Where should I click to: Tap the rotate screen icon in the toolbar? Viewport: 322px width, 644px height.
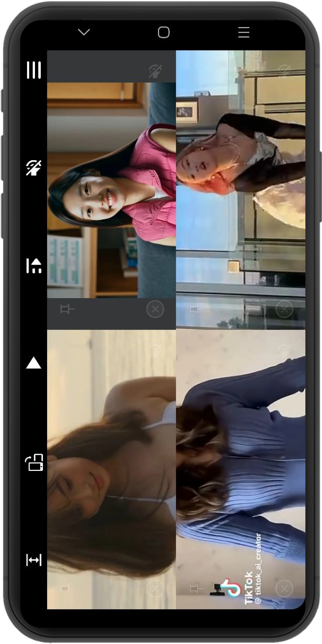coord(34,462)
